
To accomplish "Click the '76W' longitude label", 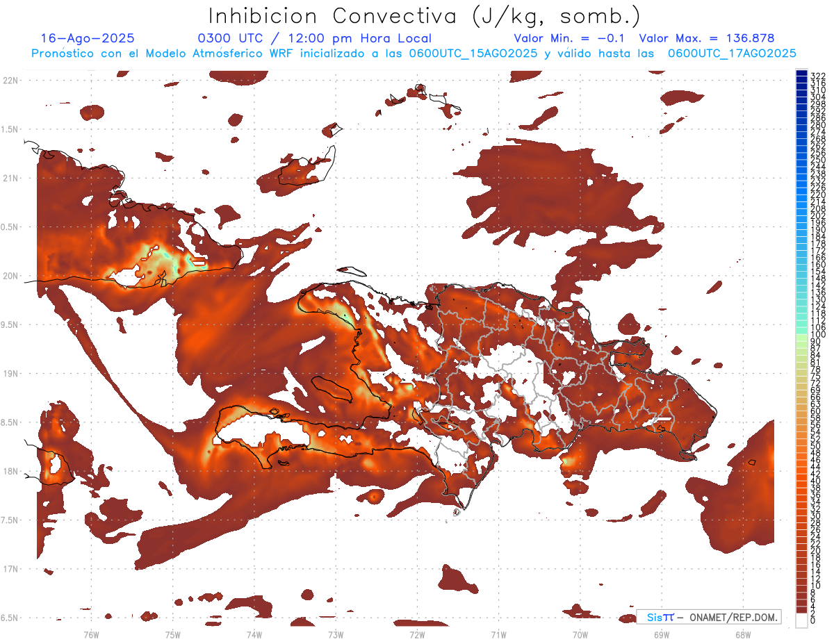I will pos(92,634).
